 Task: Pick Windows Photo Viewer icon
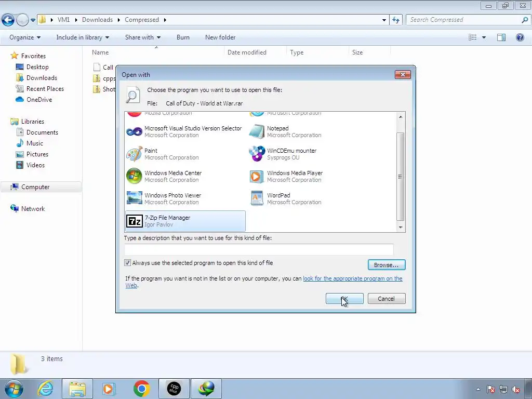135,198
